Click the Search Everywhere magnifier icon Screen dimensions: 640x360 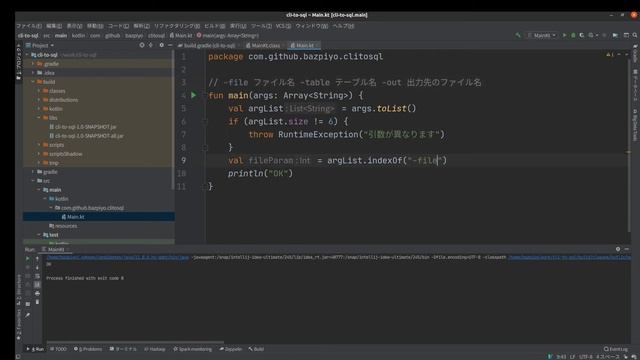tap(635, 36)
